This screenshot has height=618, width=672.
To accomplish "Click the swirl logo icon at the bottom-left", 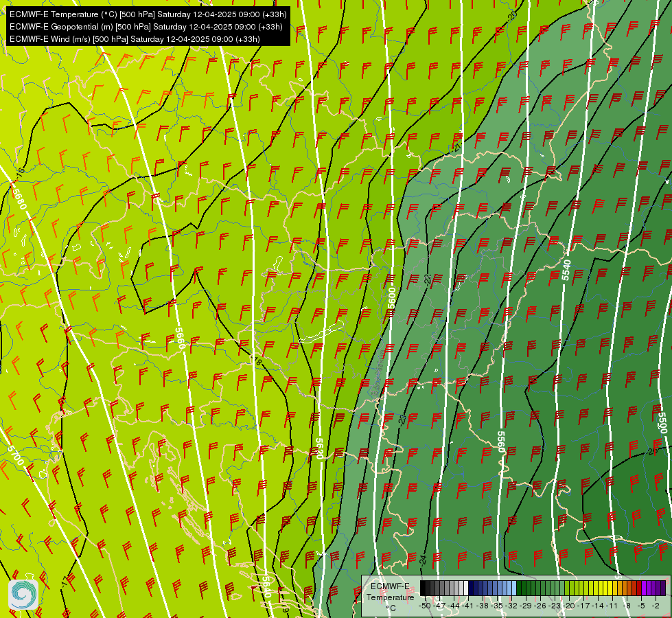I will coord(23,595).
